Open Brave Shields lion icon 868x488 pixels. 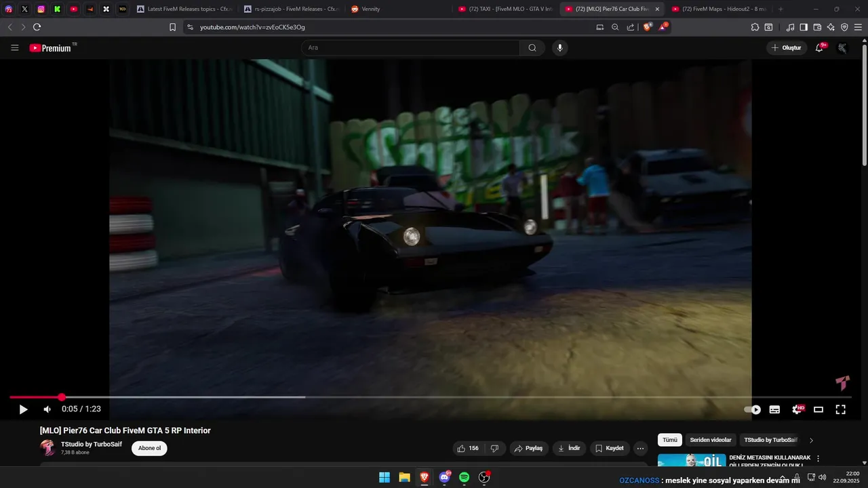pos(647,27)
